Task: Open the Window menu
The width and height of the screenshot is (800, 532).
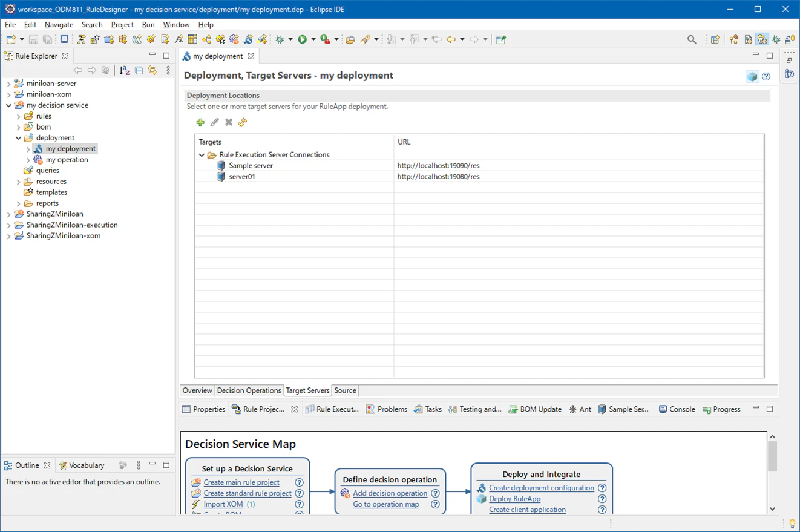Action: (x=176, y=25)
